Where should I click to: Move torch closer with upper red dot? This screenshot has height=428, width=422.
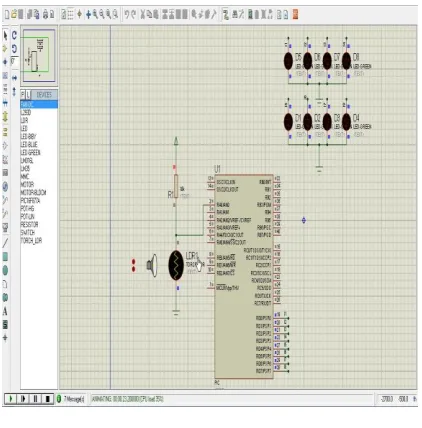pos(134,261)
